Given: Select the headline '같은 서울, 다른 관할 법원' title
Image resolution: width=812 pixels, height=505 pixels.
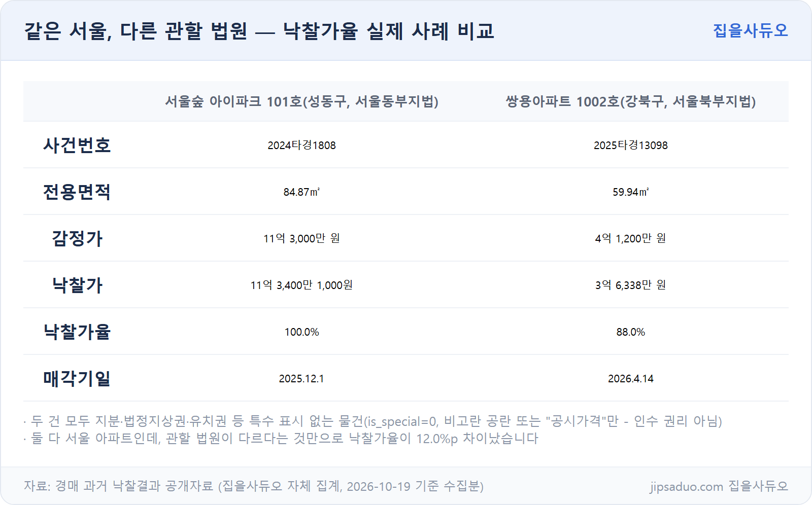Looking at the screenshot, I should [259, 31].
